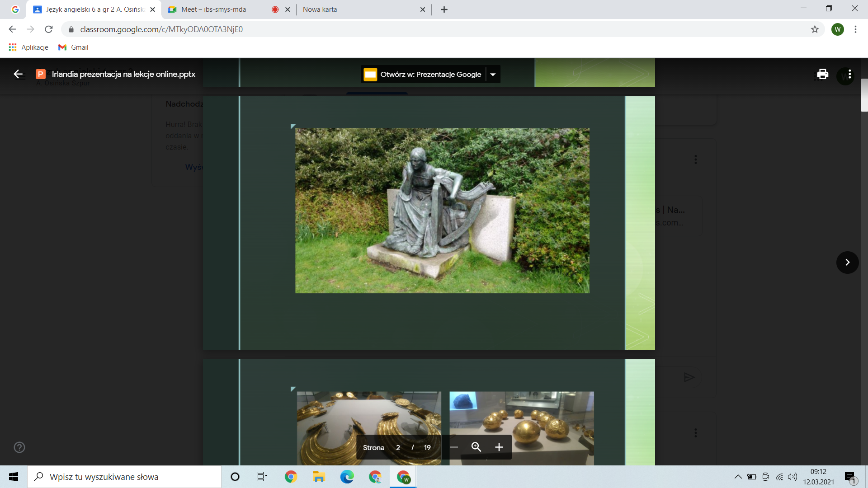This screenshot has height=488, width=868.
Task: Open the Gmail bookmark
Action: pyautogui.click(x=73, y=47)
